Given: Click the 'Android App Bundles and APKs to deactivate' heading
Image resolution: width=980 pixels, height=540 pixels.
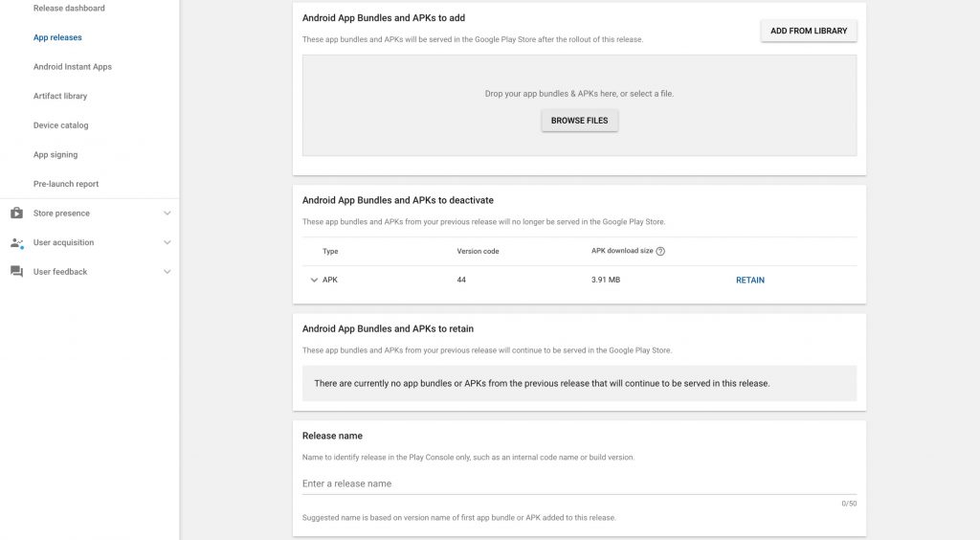Looking at the screenshot, I should click(x=398, y=201).
